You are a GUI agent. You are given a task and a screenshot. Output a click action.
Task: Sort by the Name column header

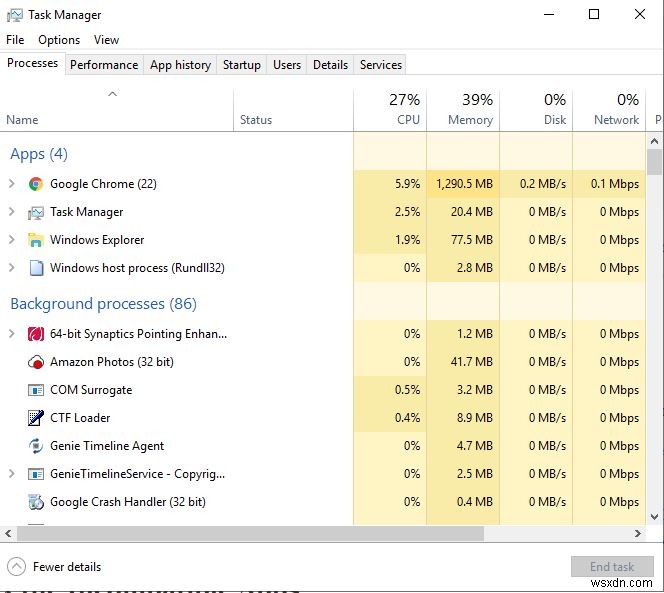116,110
